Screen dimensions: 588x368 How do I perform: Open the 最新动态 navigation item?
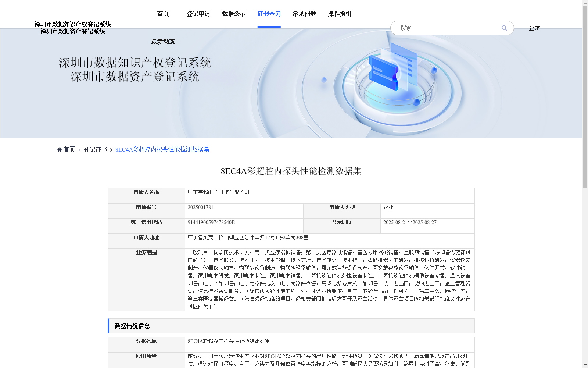pos(163,42)
